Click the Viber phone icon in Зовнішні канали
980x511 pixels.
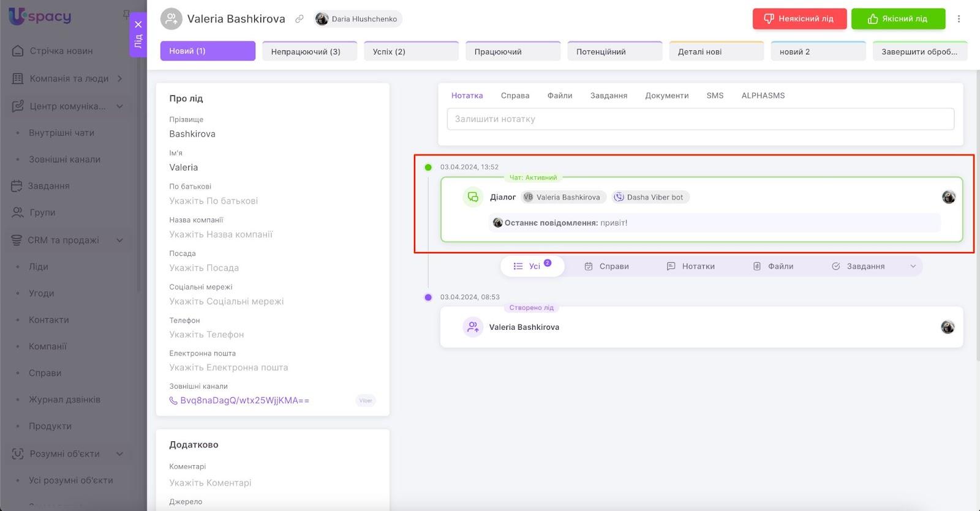(173, 401)
